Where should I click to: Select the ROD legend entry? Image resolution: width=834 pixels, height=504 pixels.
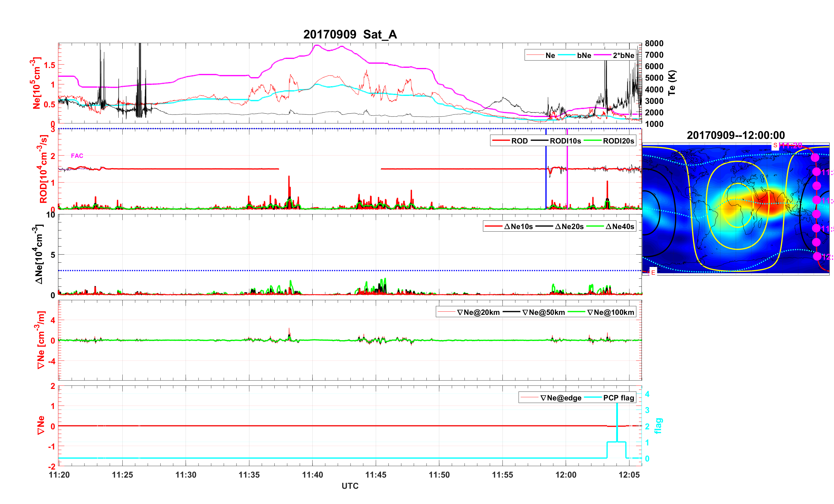519,141
